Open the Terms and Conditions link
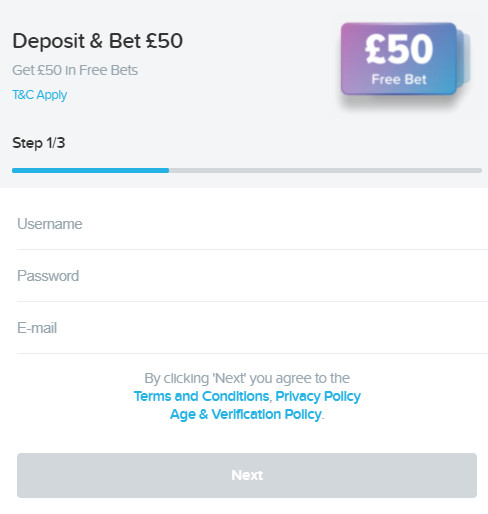 pyautogui.click(x=201, y=396)
